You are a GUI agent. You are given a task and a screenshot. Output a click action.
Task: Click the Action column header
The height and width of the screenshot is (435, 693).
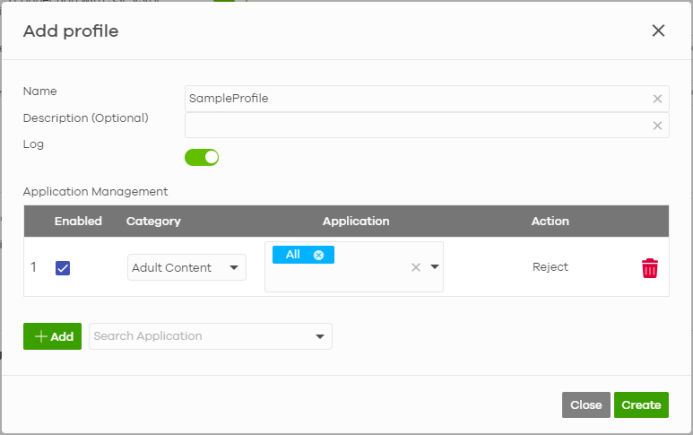click(550, 221)
